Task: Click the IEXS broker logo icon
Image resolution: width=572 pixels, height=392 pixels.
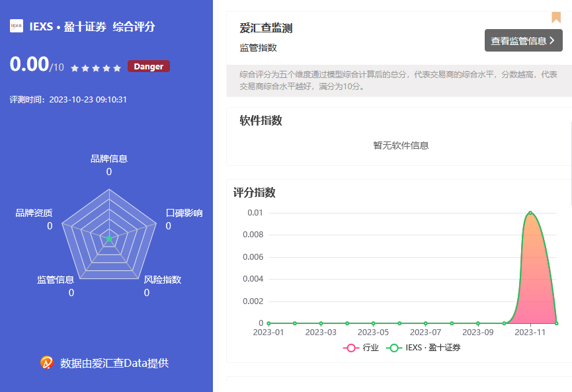Action: click(17, 26)
